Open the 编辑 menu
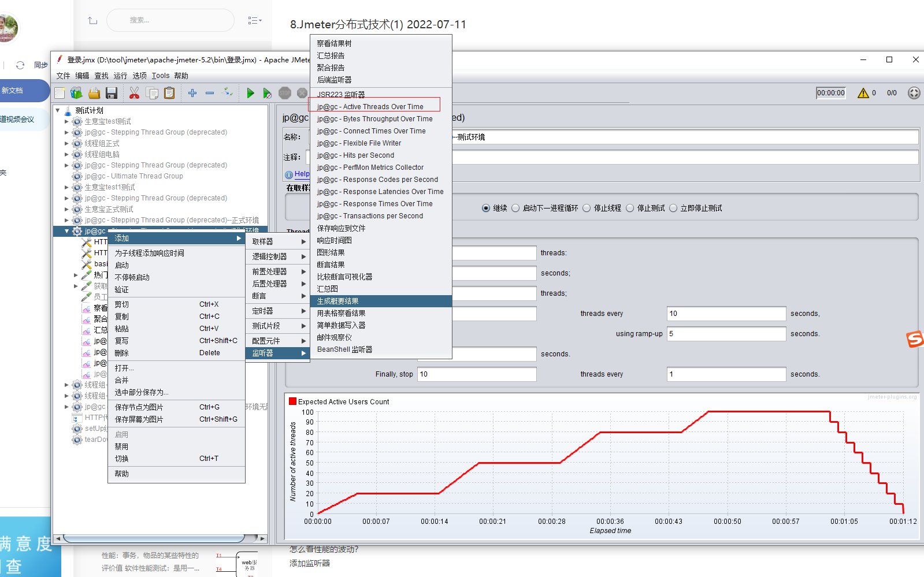Viewport: 924px width, 577px height. tap(83, 76)
